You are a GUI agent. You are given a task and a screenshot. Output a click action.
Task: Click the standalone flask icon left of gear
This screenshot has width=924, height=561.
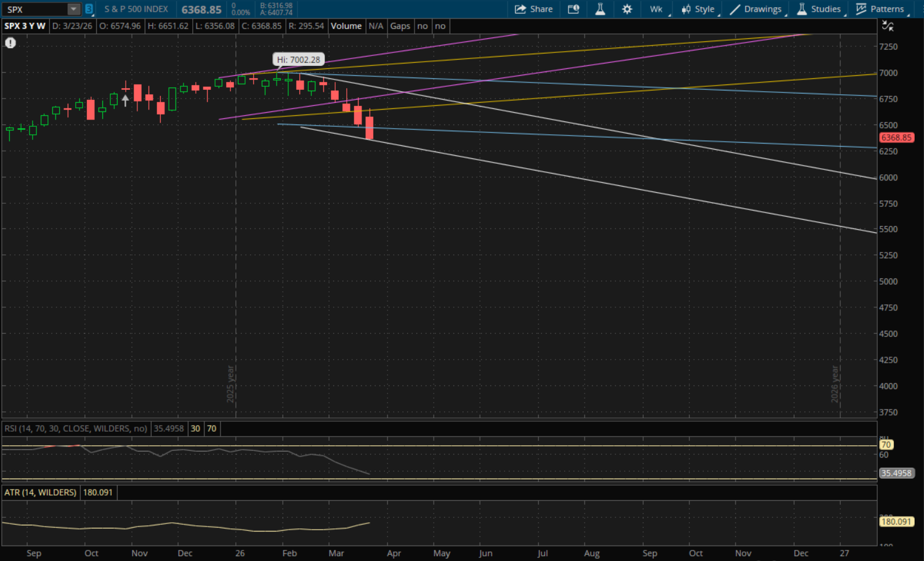[x=600, y=9]
